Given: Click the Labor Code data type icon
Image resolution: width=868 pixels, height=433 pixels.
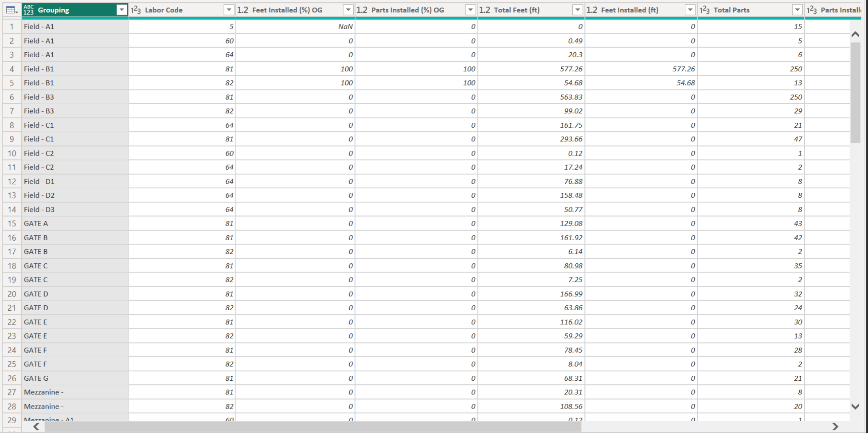Looking at the screenshot, I should (x=136, y=10).
